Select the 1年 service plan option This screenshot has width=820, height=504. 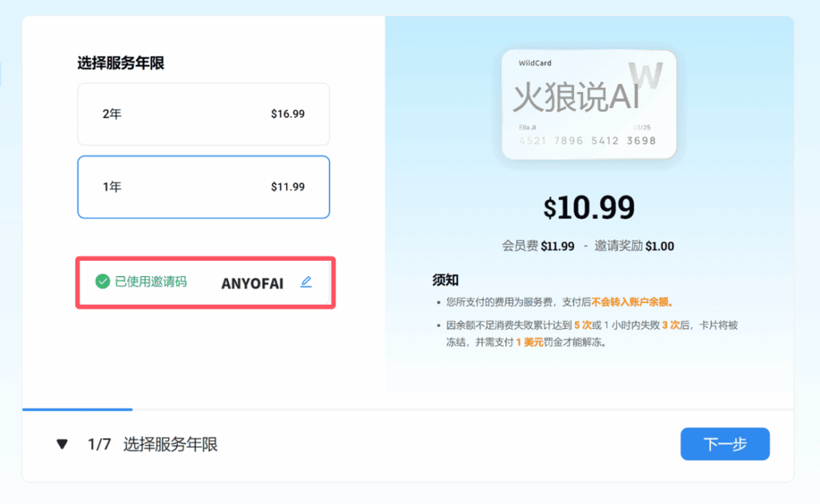pos(203,186)
